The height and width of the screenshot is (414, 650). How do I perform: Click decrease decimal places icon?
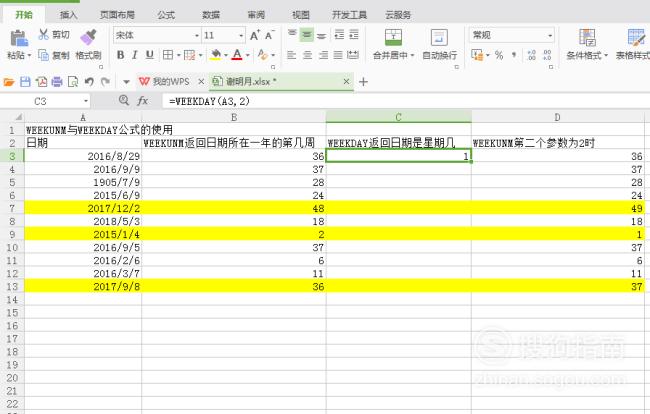(x=547, y=55)
